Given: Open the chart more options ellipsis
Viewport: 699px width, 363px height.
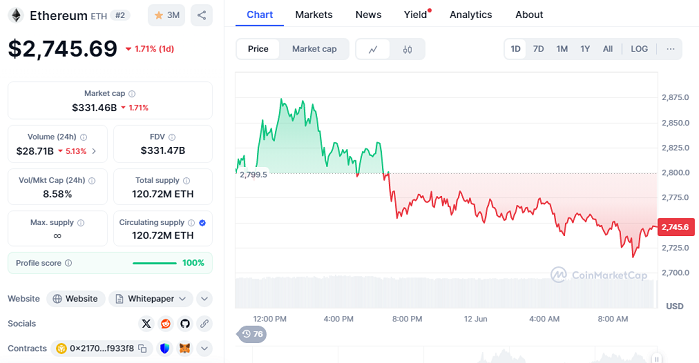Looking at the screenshot, I should (670, 49).
